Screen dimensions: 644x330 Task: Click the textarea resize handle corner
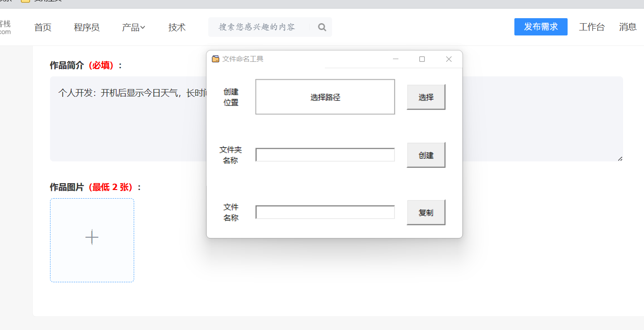620,158
